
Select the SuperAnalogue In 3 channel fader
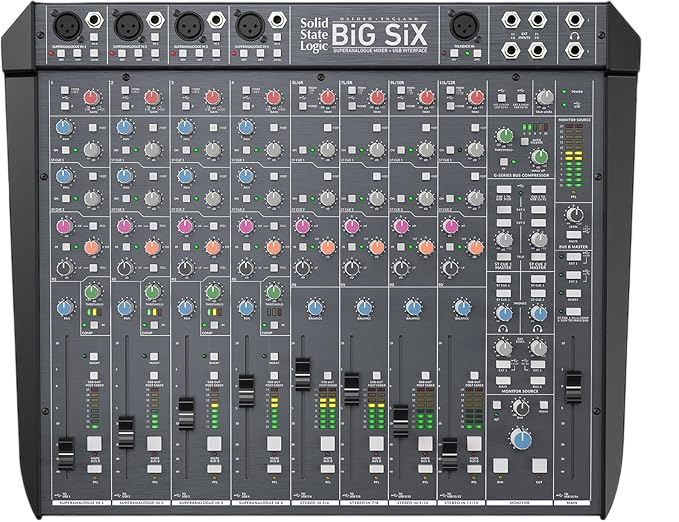pyautogui.click(x=186, y=413)
